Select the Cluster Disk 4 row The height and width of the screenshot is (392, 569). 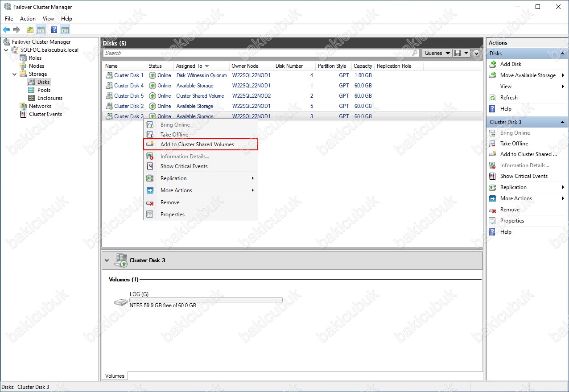tap(293, 86)
